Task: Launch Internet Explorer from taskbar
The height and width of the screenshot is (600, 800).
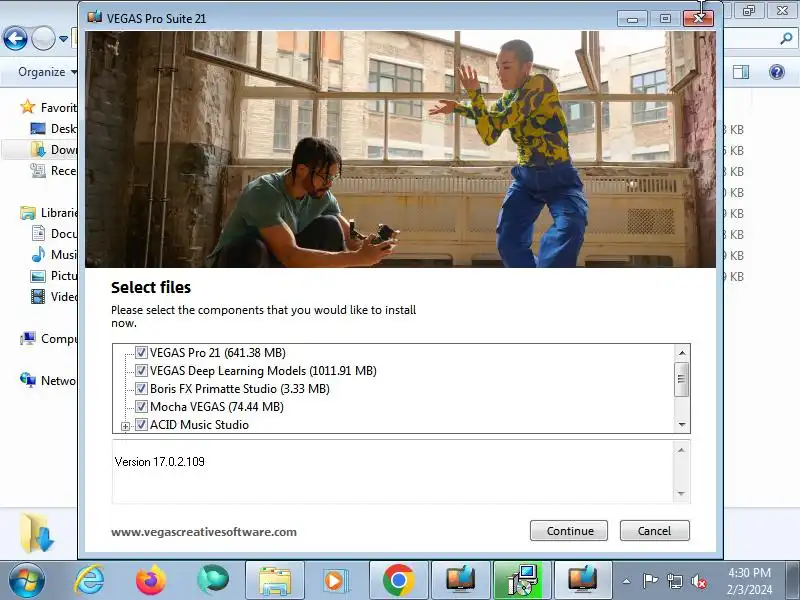Action: [89, 581]
